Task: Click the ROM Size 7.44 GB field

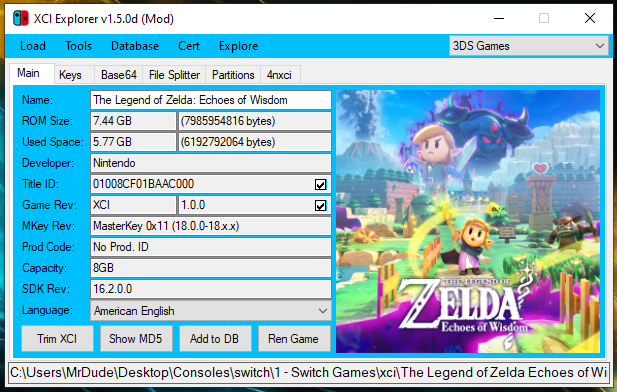Action: tap(133, 121)
